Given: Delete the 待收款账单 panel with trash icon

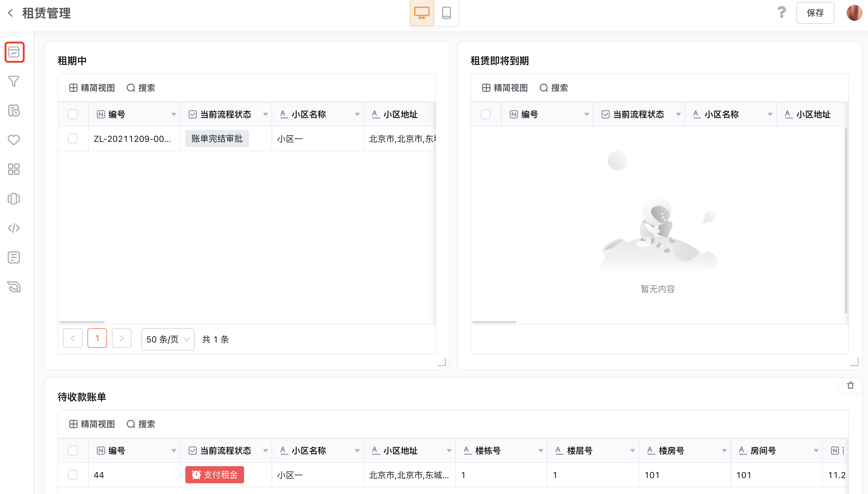Looking at the screenshot, I should [x=850, y=385].
